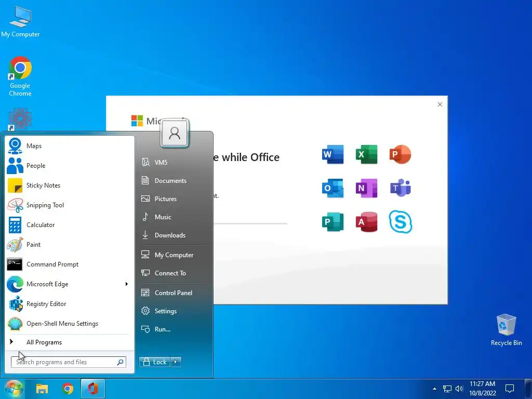The width and height of the screenshot is (532, 399).
Task: Open Command Prompt
Action: pyautogui.click(x=70, y=264)
